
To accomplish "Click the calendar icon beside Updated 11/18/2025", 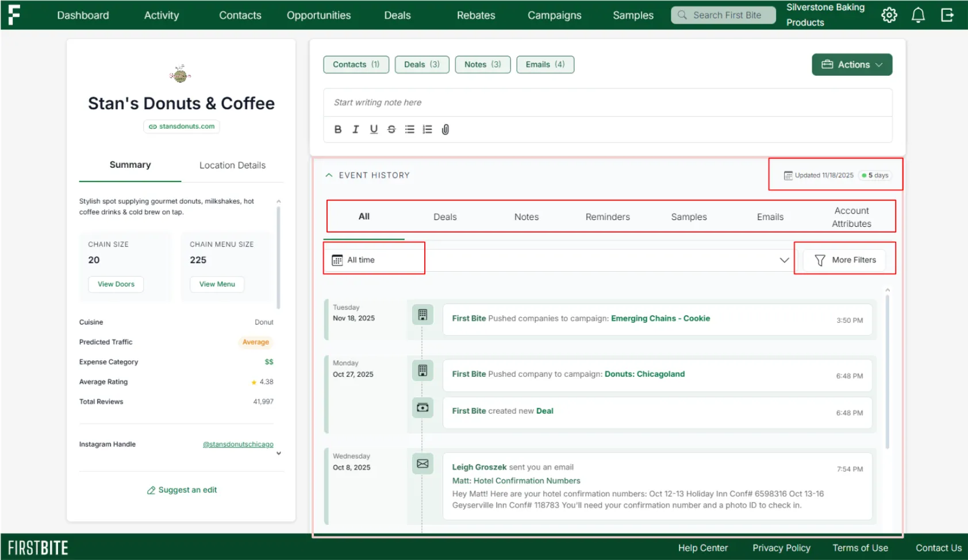I will (788, 175).
